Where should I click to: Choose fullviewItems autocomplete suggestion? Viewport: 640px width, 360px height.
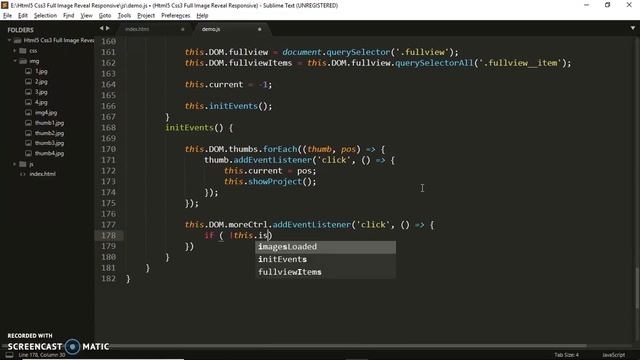click(325, 272)
